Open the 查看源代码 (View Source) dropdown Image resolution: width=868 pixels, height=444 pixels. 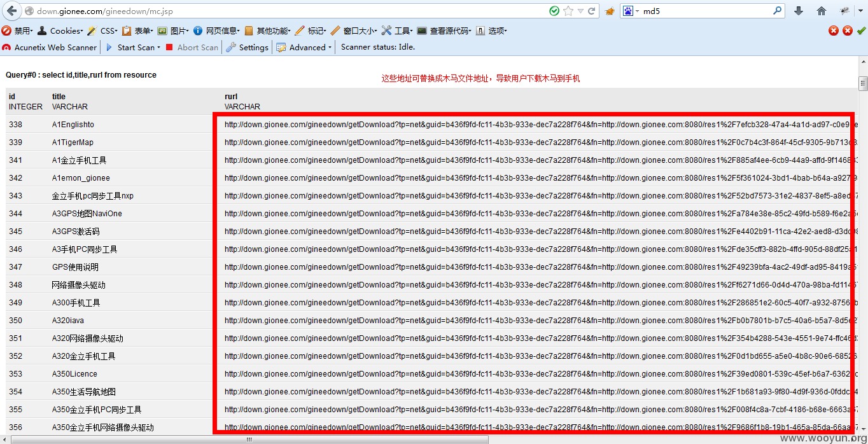point(445,31)
